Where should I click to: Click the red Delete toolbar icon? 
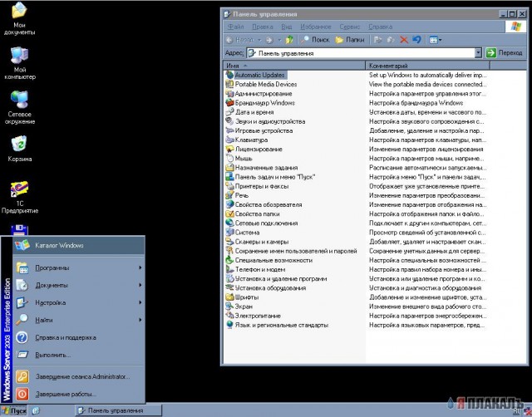coord(404,40)
